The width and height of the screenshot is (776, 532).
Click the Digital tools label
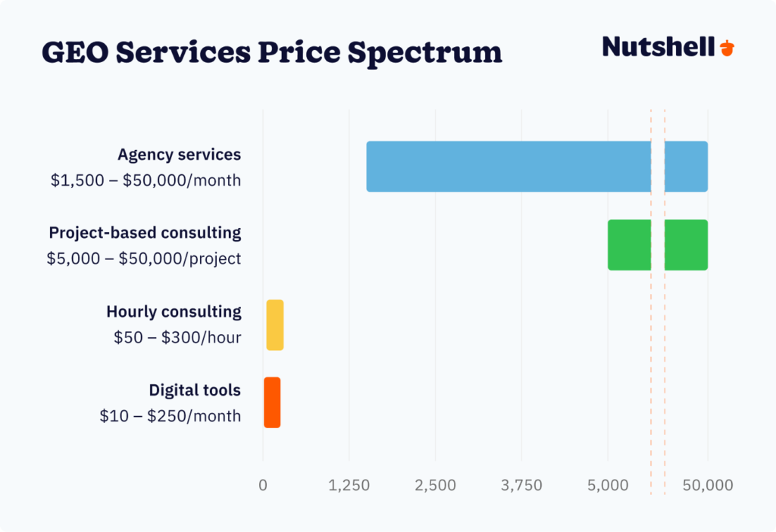[x=195, y=390]
